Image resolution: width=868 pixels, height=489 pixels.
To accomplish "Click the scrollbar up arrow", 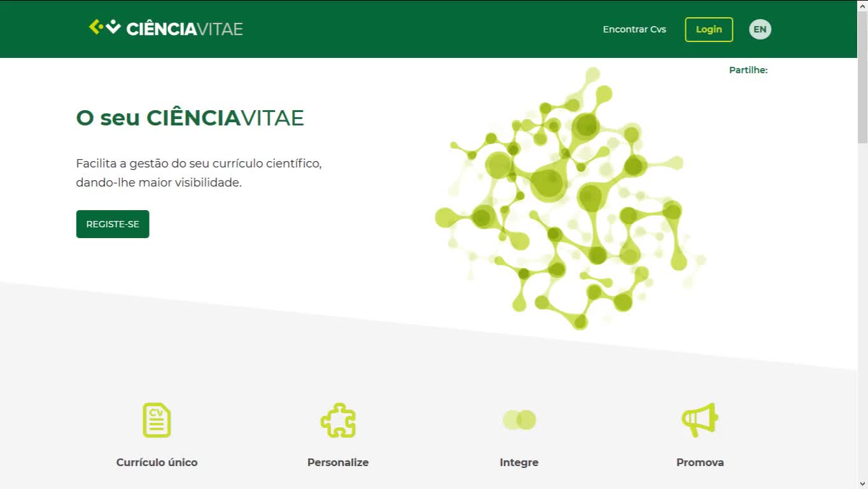I will pos(862,5).
